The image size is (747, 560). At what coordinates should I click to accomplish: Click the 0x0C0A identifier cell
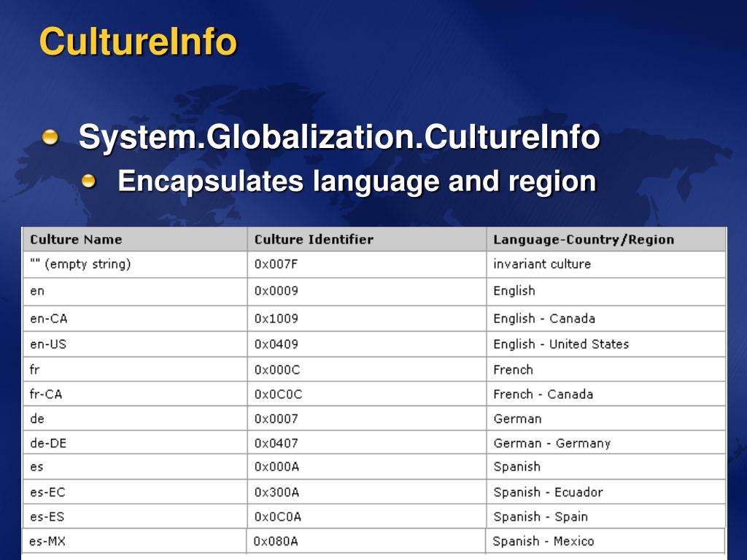click(x=367, y=517)
